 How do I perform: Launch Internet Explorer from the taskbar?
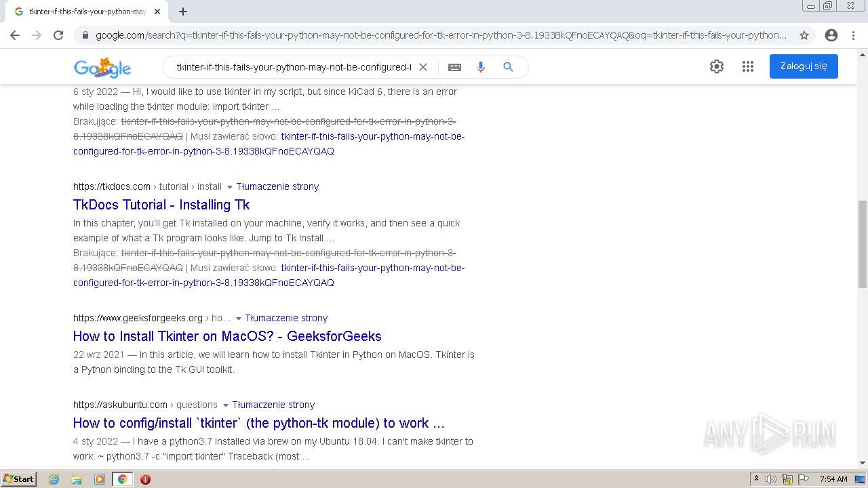pyautogui.click(x=54, y=479)
